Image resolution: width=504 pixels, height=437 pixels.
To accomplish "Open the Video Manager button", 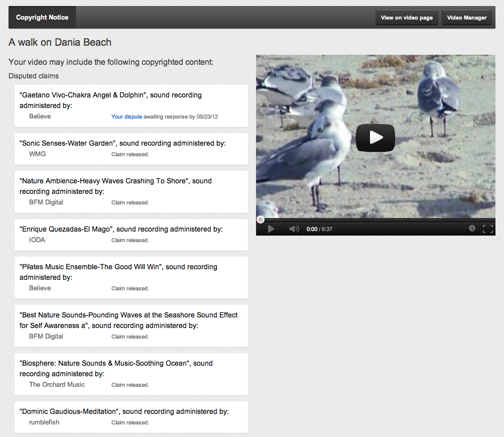I will [x=466, y=18].
